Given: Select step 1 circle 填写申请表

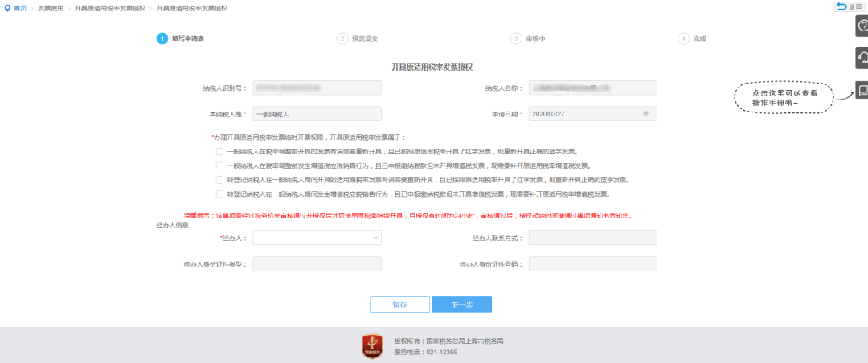Looking at the screenshot, I should (x=162, y=39).
